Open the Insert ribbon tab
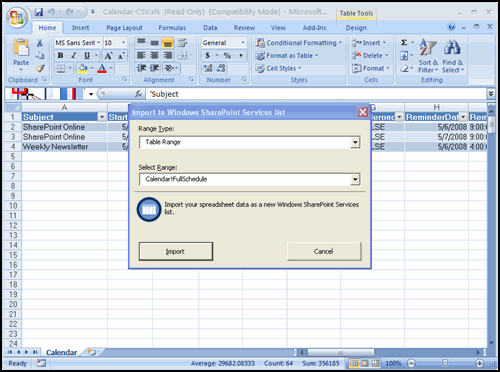The height and width of the screenshot is (372, 500). coord(80,28)
